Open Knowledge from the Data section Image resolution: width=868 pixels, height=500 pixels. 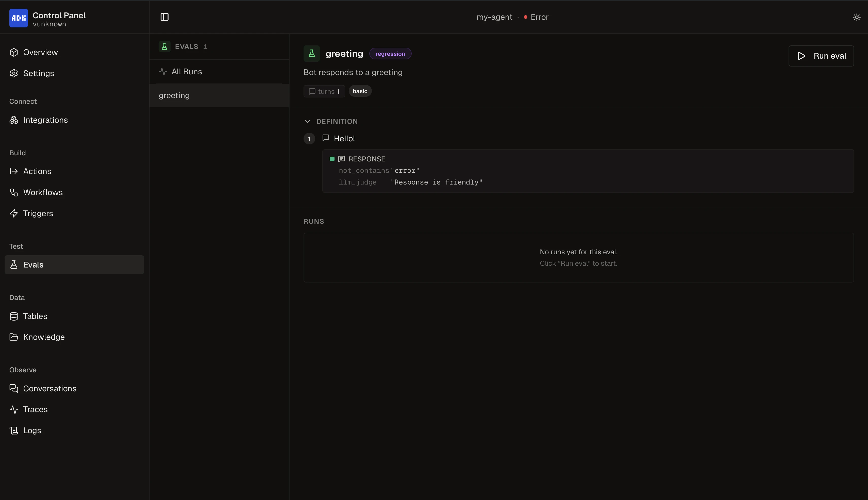pos(44,337)
